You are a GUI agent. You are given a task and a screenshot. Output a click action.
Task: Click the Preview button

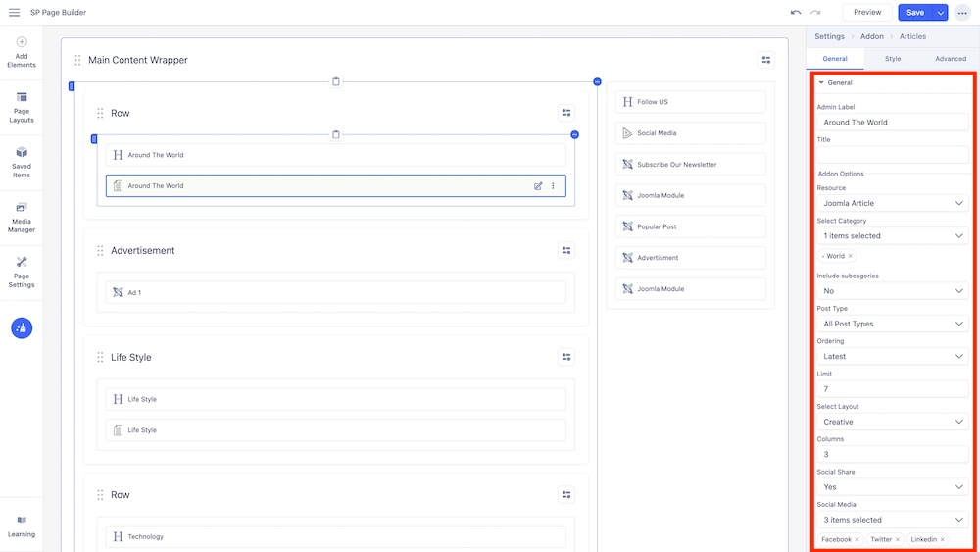tap(867, 12)
